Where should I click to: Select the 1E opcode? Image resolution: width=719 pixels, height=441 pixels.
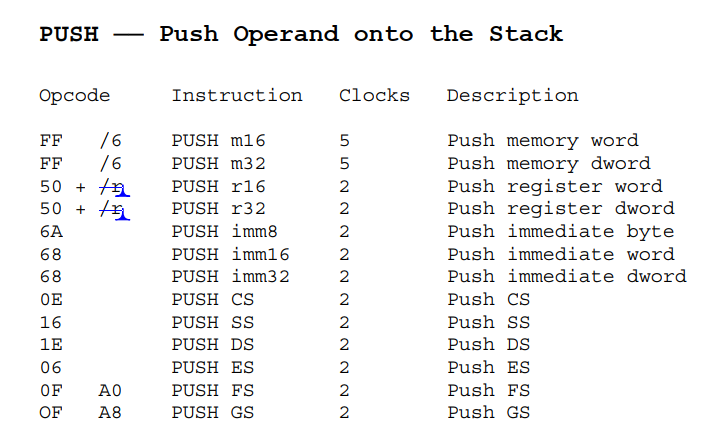click(x=50, y=345)
